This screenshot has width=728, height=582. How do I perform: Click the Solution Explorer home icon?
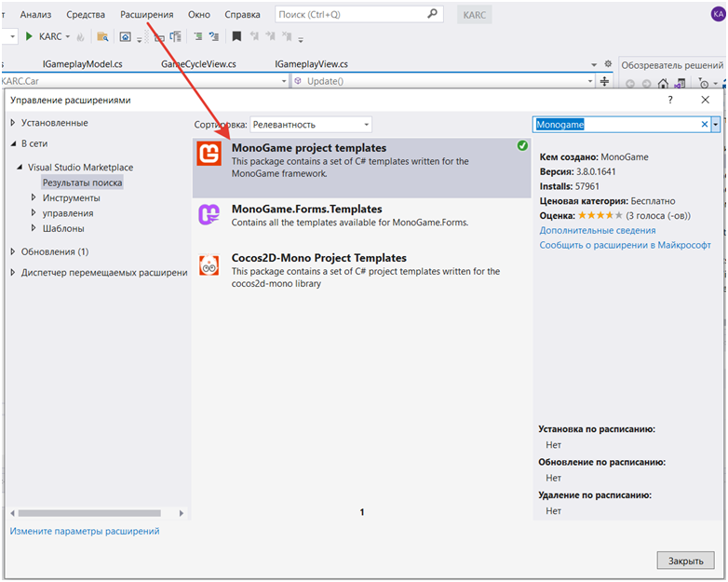663,84
